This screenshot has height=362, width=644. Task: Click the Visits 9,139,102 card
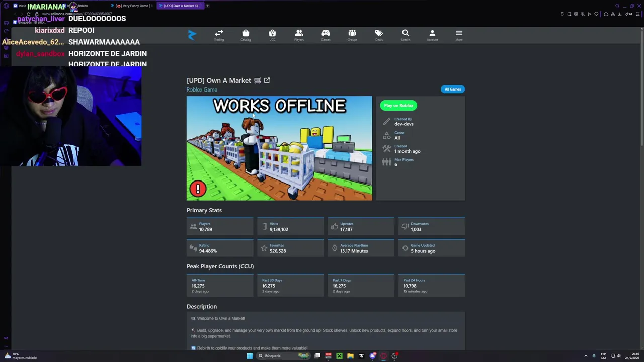coord(290,226)
